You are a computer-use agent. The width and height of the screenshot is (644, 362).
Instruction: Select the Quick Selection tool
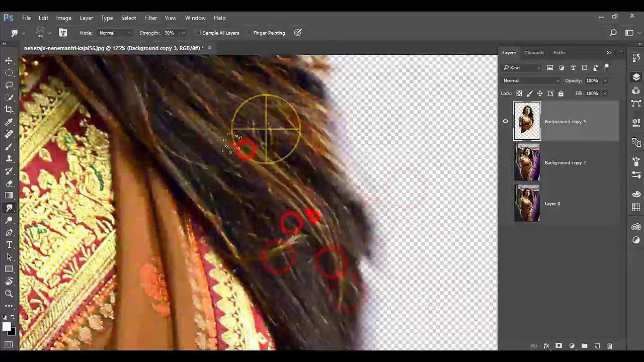click(9, 98)
